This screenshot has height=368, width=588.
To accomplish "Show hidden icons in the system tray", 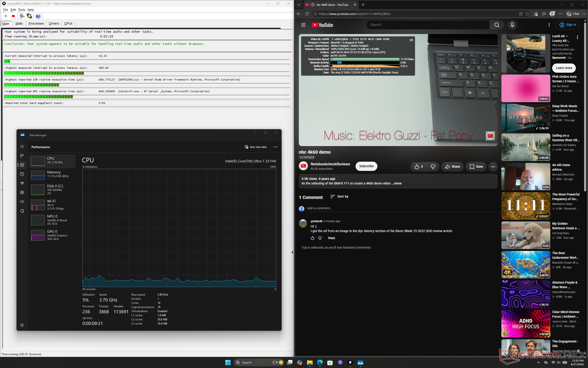I will (x=538, y=362).
